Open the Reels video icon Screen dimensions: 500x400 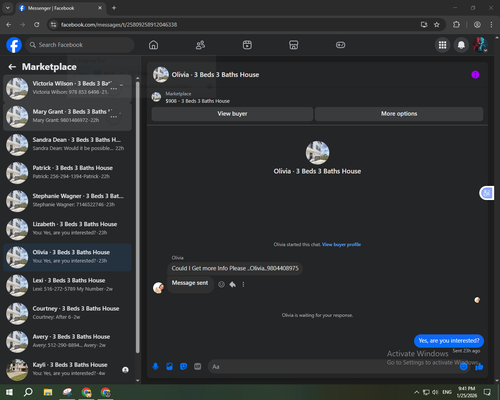[247, 45]
